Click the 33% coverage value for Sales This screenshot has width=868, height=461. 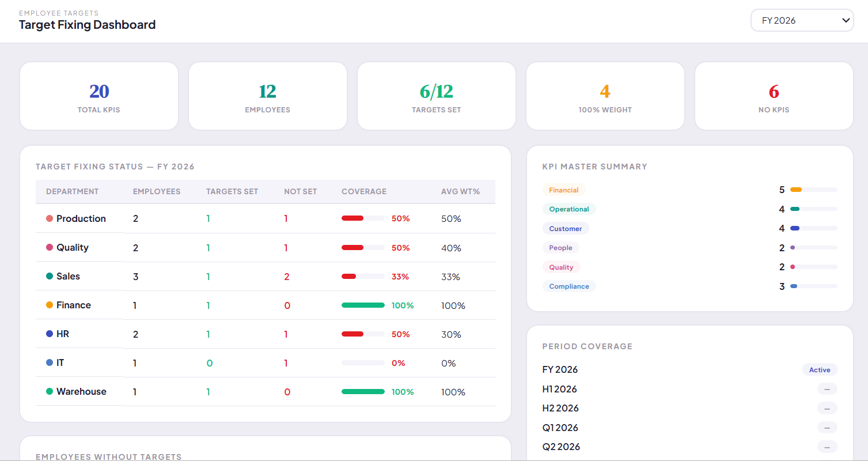pyautogui.click(x=400, y=277)
